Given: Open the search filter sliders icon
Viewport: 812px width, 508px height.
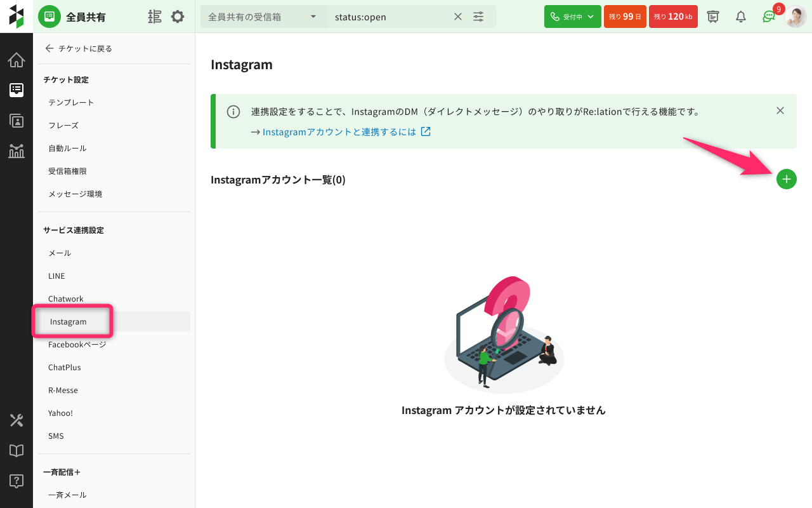Looking at the screenshot, I should pyautogui.click(x=478, y=17).
